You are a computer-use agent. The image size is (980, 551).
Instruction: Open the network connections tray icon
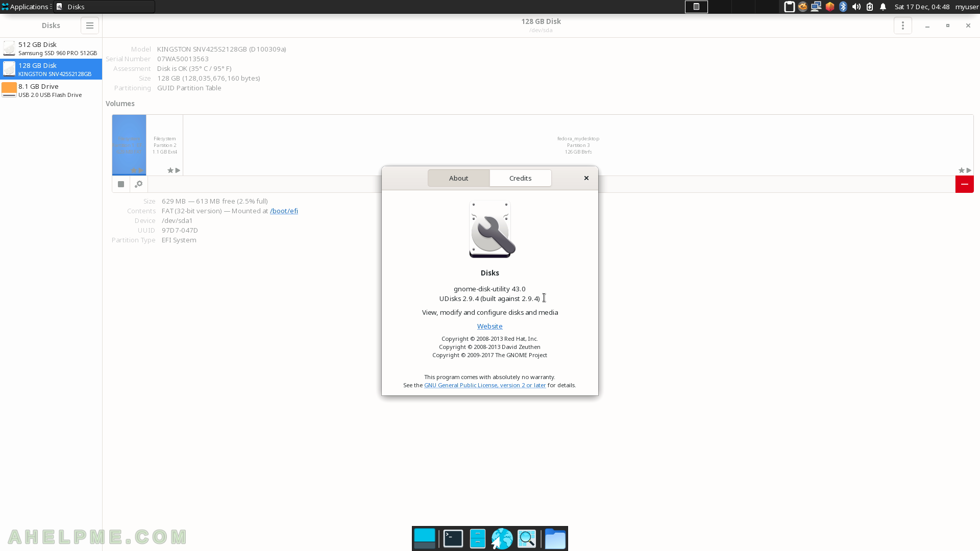click(x=816, y=7)
